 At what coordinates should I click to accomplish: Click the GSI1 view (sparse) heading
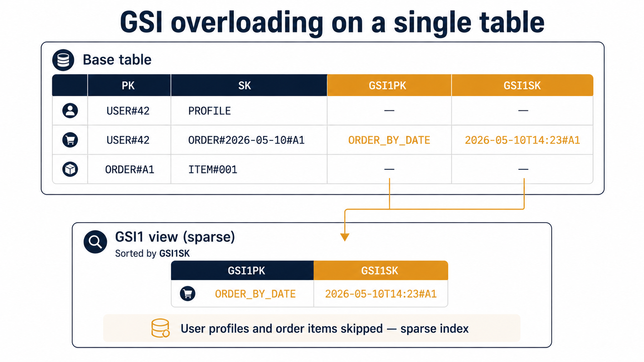(x=175, y=237)
